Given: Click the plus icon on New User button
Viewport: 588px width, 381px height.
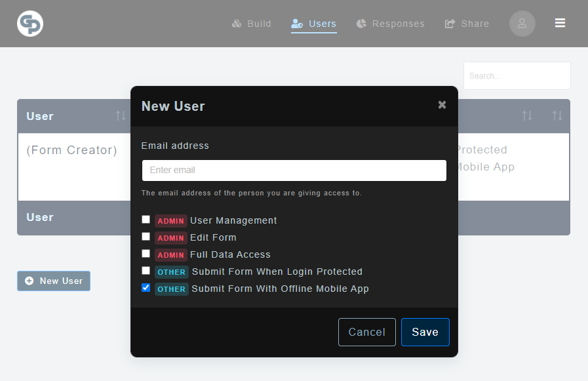Looking at the screenshot, I should tap(28, 281).
